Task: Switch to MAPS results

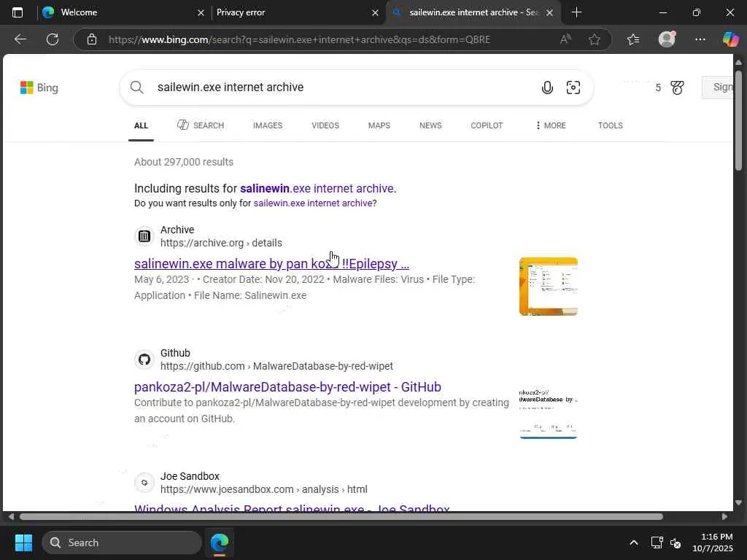Action: click(379, 125)
